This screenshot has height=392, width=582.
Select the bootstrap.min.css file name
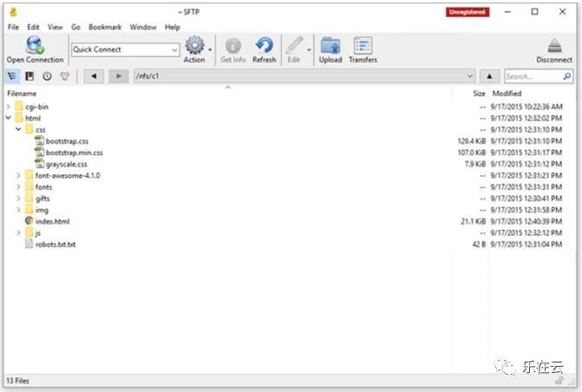[75, 153]
